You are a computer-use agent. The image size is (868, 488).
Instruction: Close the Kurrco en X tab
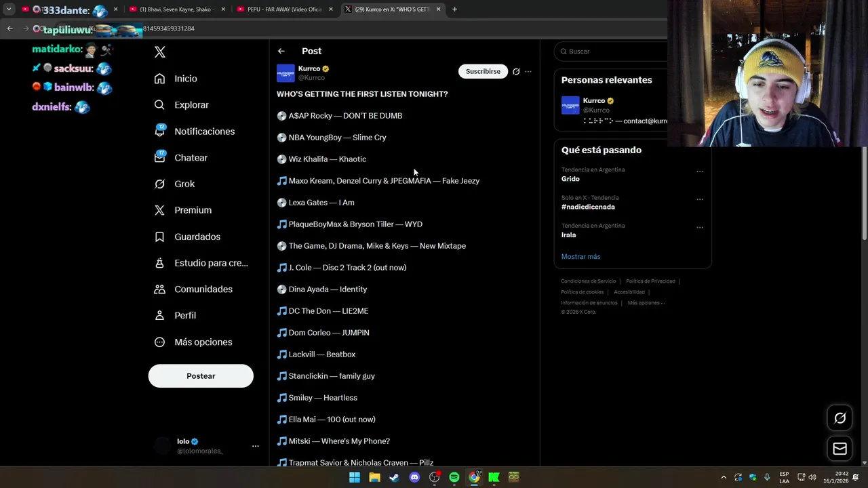(x=439, y=9)
